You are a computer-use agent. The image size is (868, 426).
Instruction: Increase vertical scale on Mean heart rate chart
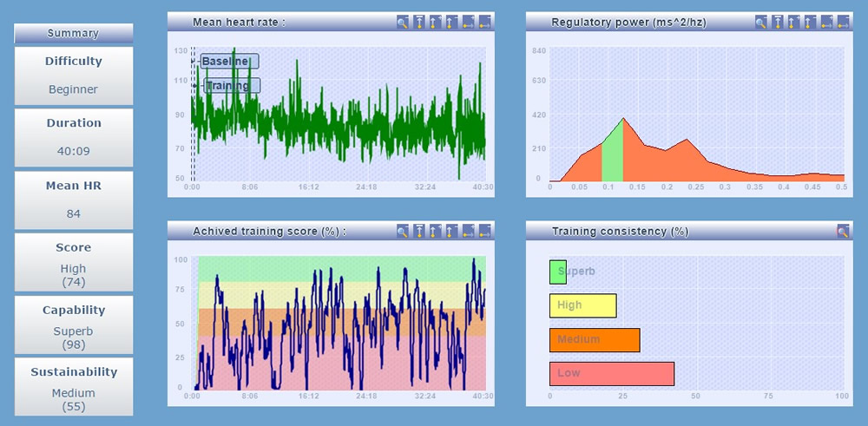tap(436, 22)
